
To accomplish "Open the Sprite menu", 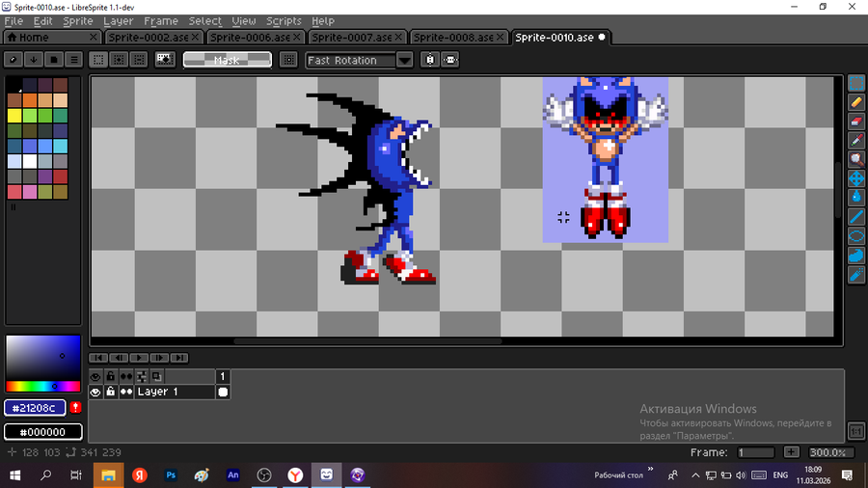I will click(x=77, y=20).
